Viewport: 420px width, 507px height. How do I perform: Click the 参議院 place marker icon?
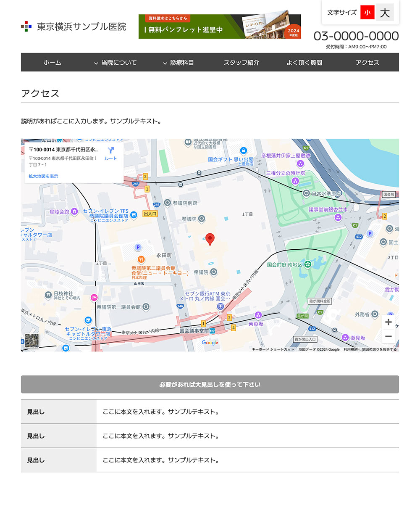click(202, 219)
